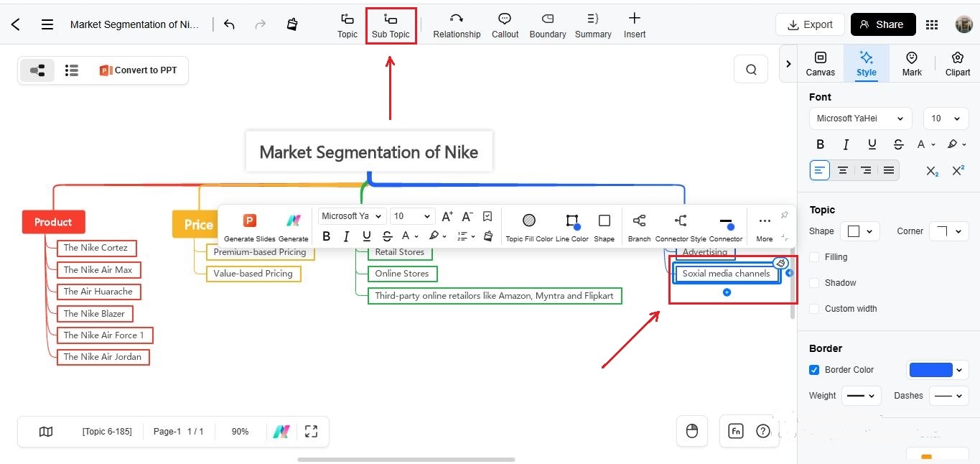
Task: Click the Export button
Action: [810, 24]
